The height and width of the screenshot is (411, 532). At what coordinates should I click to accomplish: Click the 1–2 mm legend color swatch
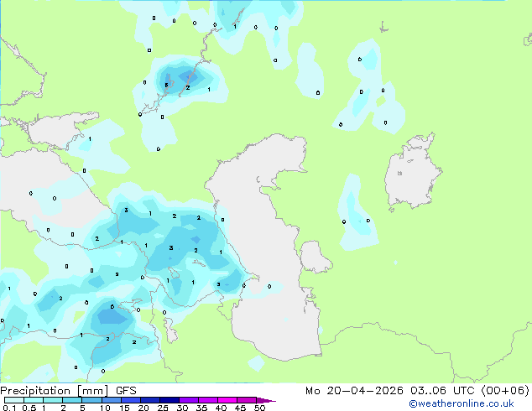[53, 400]
